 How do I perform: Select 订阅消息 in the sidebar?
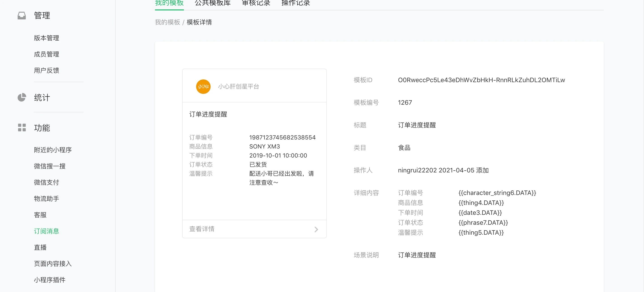click(47, 231)
